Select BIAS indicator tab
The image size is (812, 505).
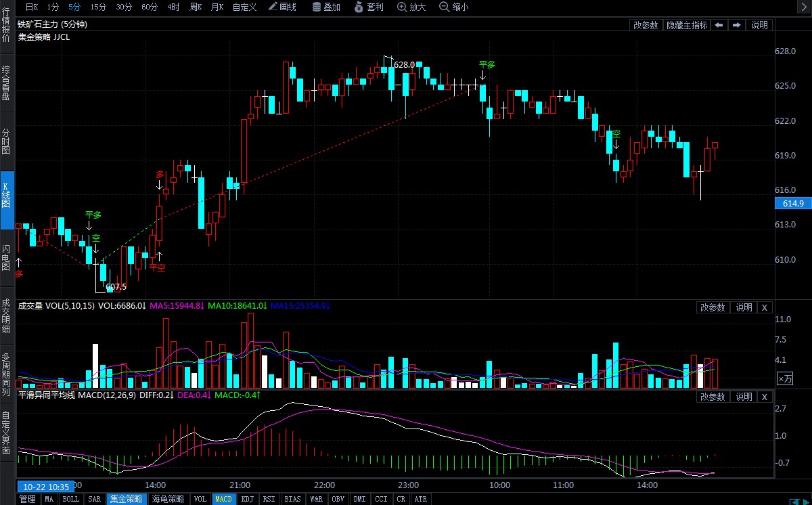click(292, 499)
